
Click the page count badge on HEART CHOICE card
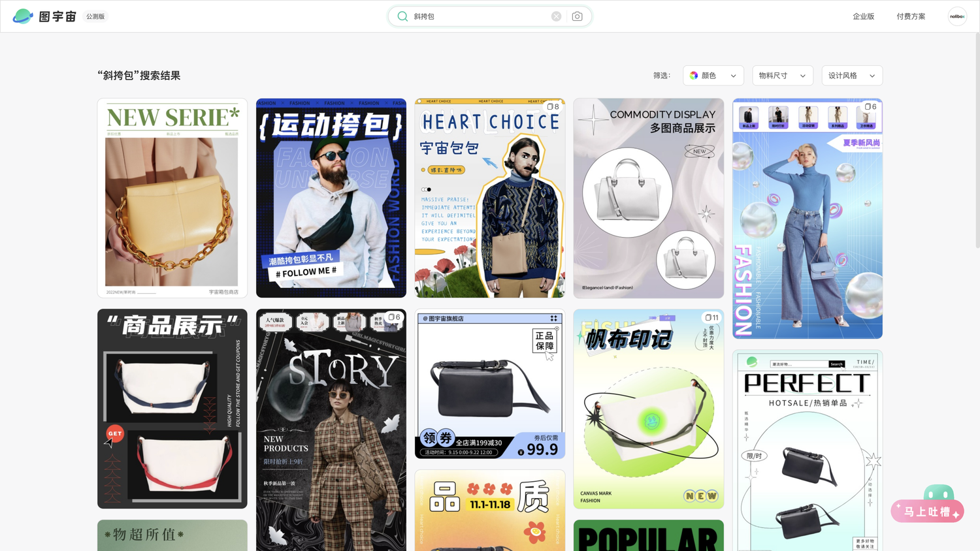tap(553, 106)
